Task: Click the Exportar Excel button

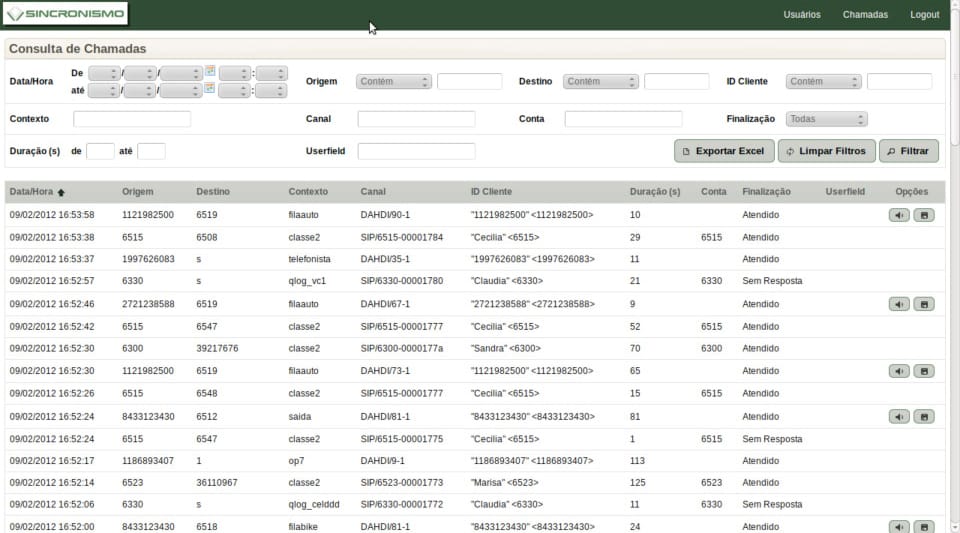Action: click(x=724, y=151)
